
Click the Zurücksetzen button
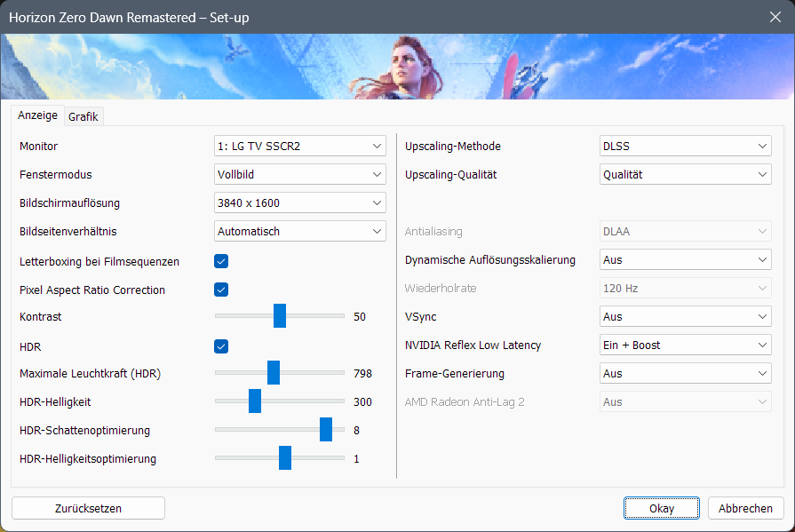(x=88, y=508)
